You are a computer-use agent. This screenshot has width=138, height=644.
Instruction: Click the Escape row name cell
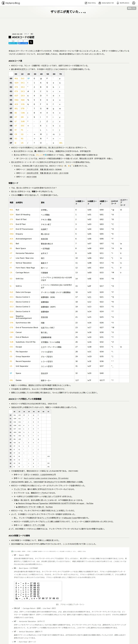click(x=27, y=347)
